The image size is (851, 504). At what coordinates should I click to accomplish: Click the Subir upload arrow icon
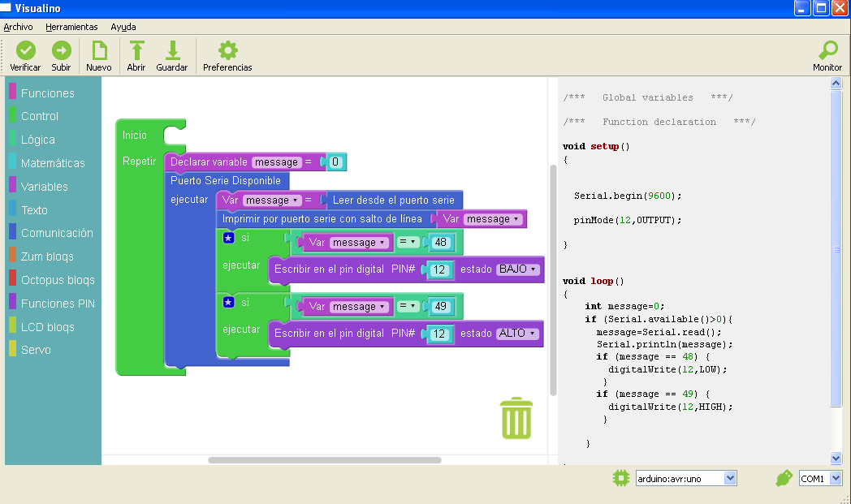pos(62,50)
